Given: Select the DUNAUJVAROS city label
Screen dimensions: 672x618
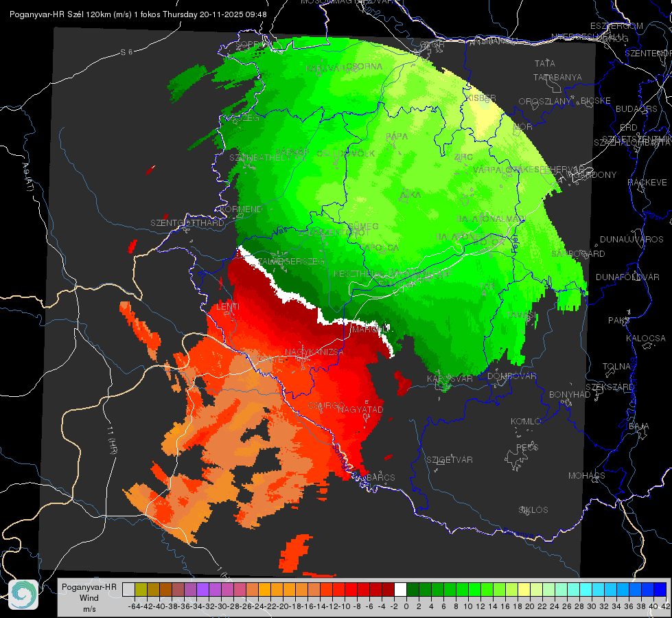Looking at the screenshot, I should tap(632, 240).
